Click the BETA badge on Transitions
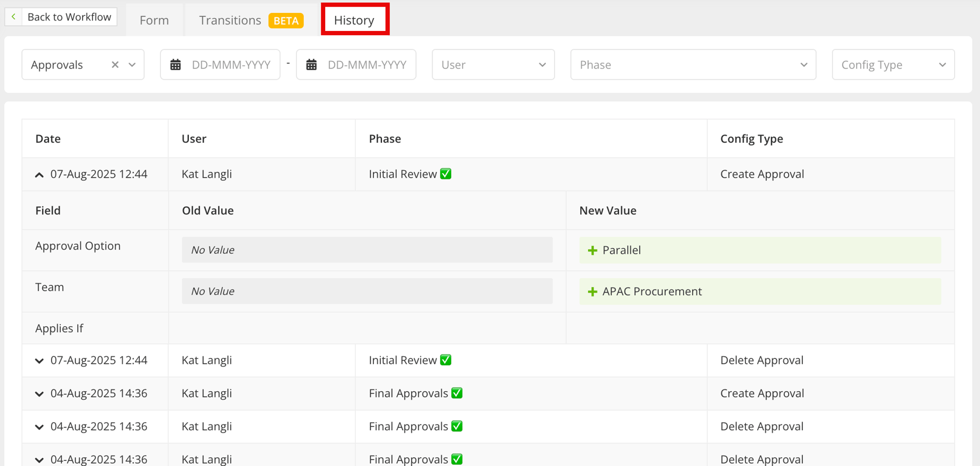 (286, 20)
